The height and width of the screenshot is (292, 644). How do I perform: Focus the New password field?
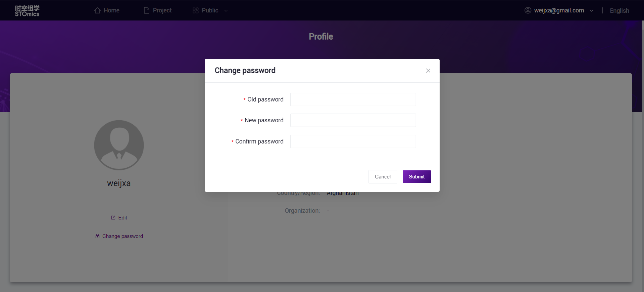point(353,120)
